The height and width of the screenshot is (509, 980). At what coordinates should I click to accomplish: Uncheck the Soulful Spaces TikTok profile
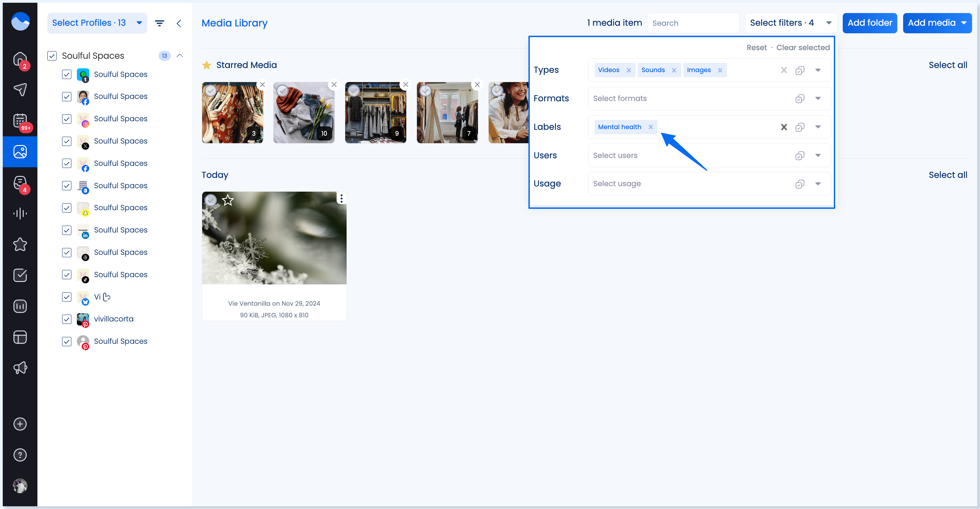coord(67,275)
